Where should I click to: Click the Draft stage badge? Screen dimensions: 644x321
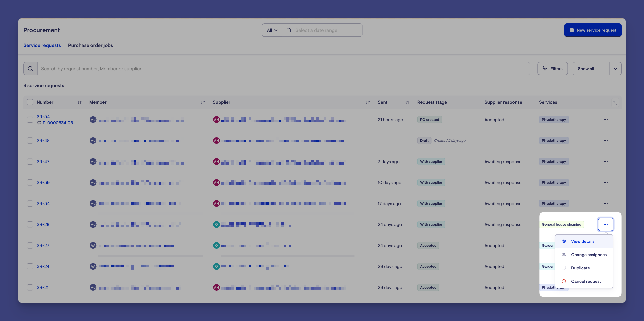click(424, 140)
